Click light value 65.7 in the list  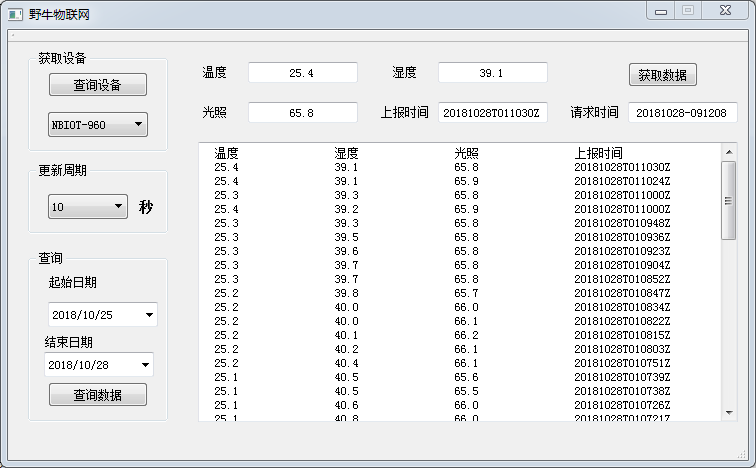(x=466, y=293)
